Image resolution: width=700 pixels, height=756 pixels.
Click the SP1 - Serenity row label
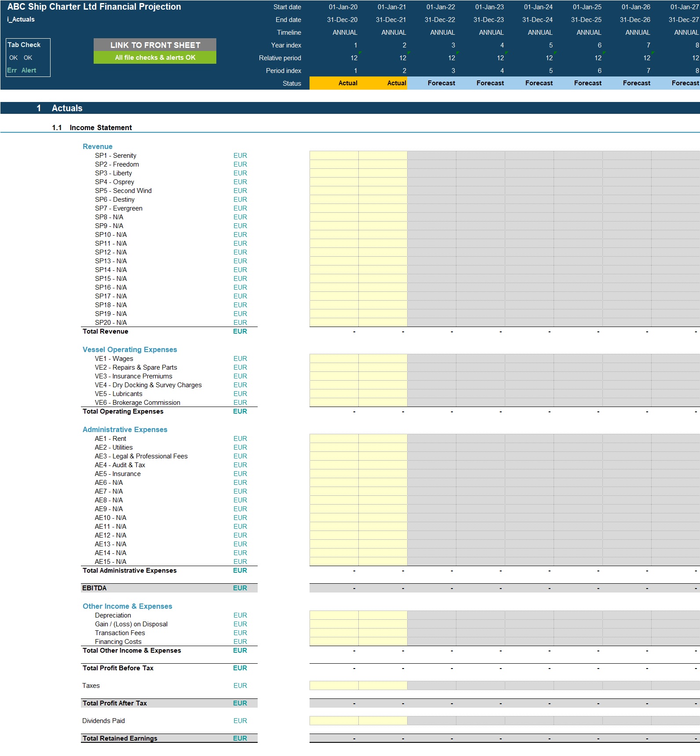[x=116, y=156]
